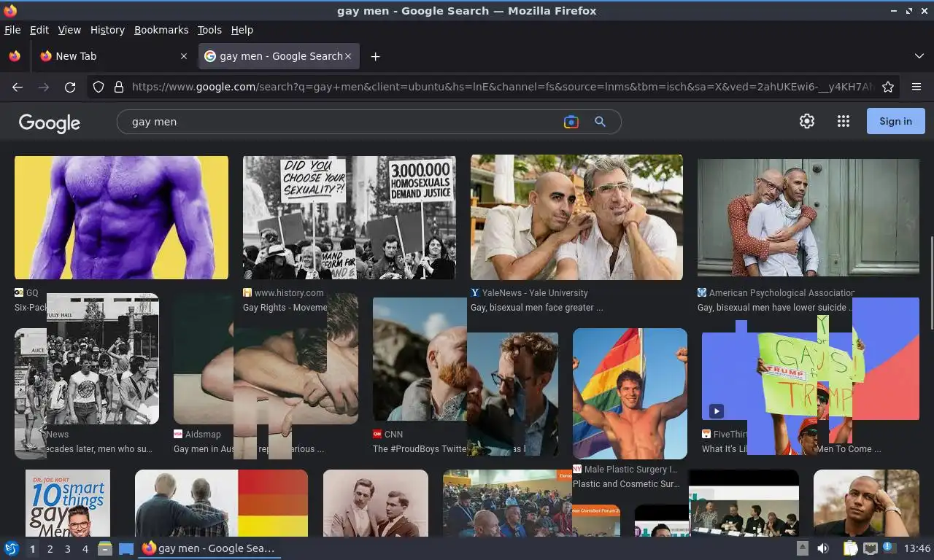Open the pinned Firefox tab
Screen dimensions: 934x560
point(15,56)
